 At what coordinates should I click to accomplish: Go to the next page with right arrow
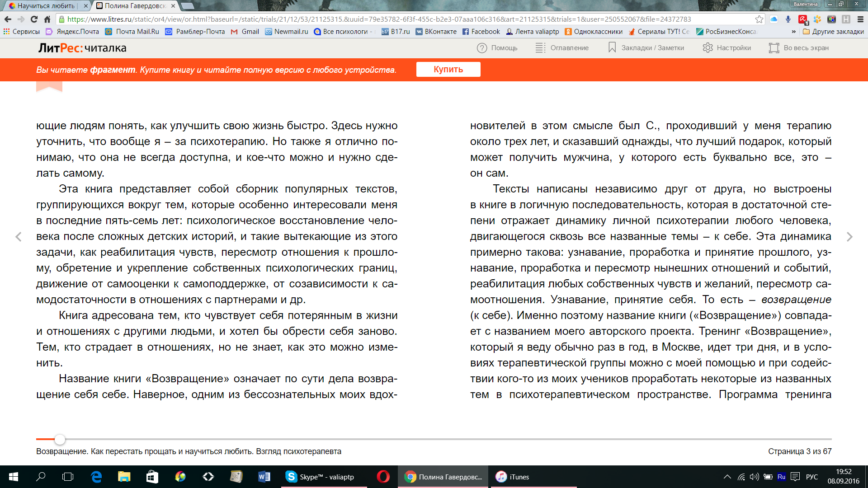[850, 236]
